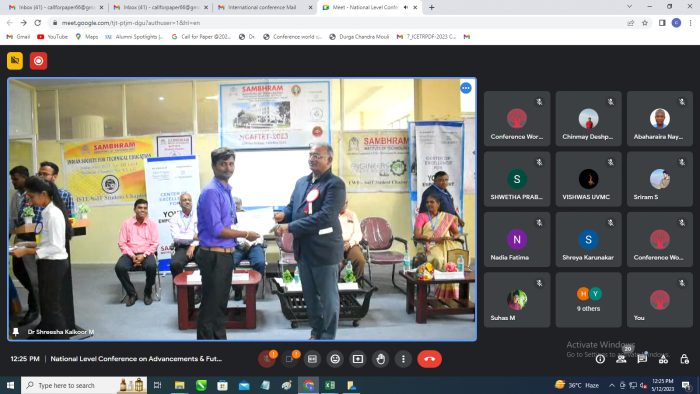This screenshot has height=394, width=700.
Task: Open the YouTube bookmark
Action: pos(53,37)
